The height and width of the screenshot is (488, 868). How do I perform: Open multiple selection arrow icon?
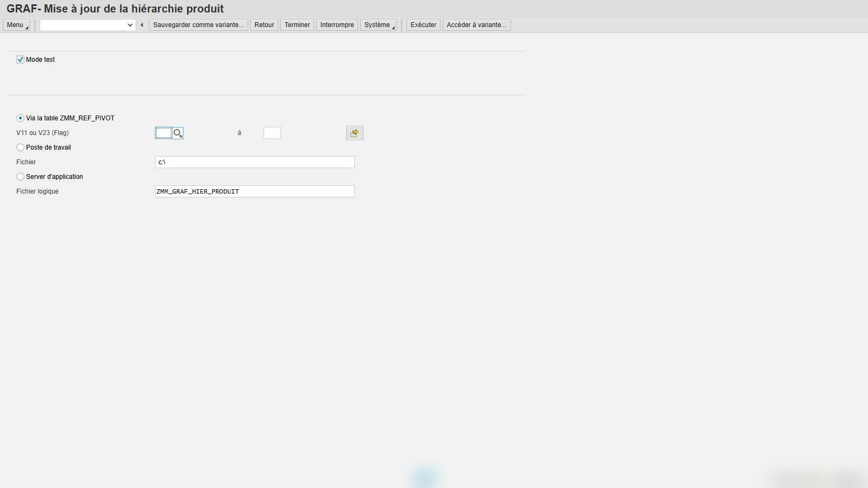tap(355, 133)
